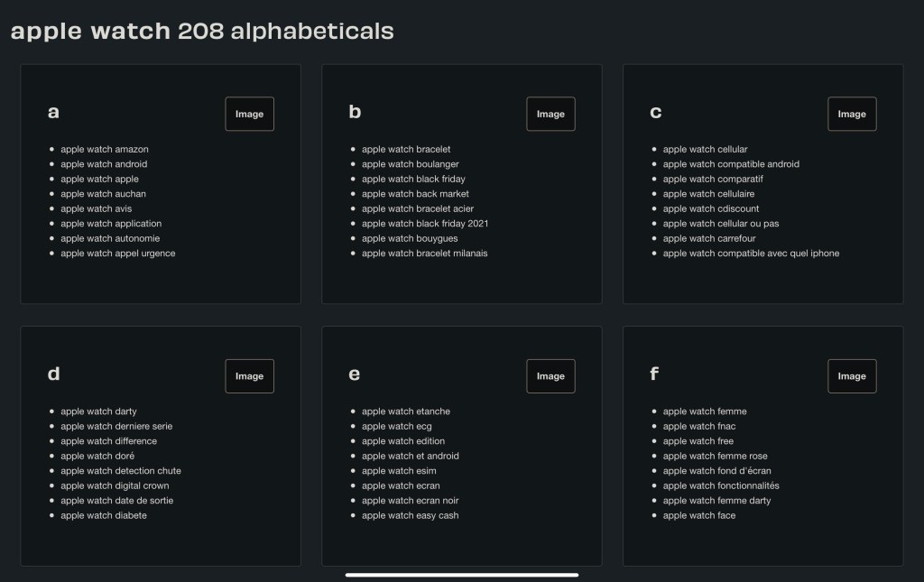Open 'apple watch fond d'écran' suggestion
Screen dimensions: 924x582
(716, 471)
